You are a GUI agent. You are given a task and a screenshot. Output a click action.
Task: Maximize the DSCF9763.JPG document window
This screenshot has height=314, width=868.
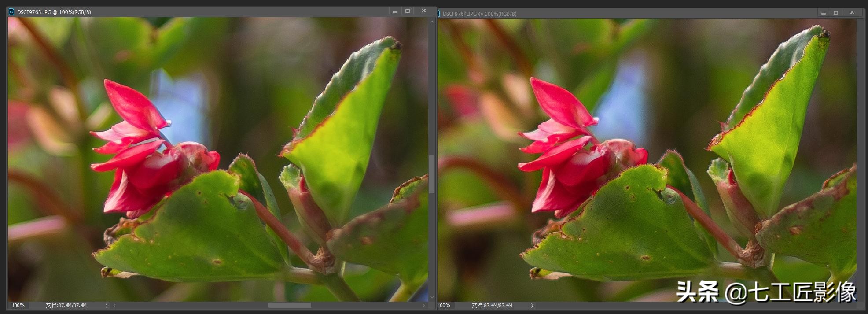point(408,11)
